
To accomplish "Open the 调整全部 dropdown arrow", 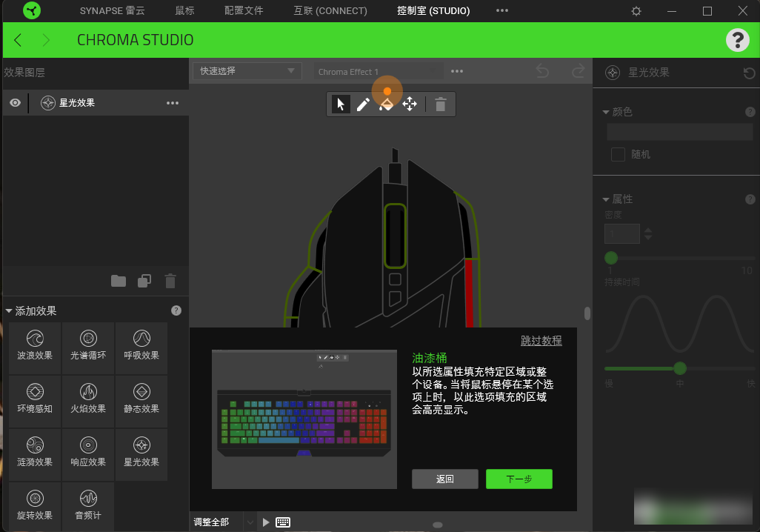I will point(250,522).
